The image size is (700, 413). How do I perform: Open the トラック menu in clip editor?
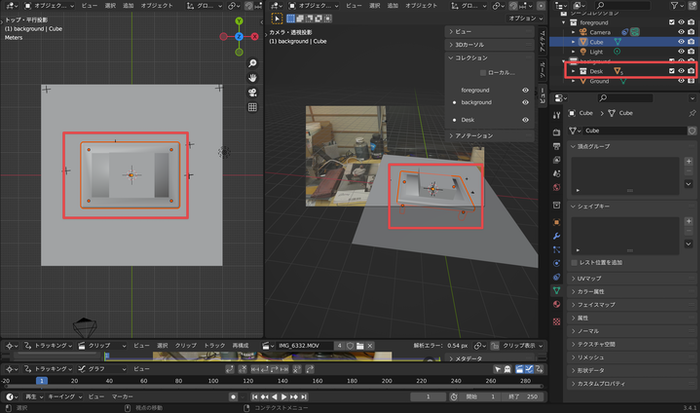pyautogui.click(x=215, y=345)
